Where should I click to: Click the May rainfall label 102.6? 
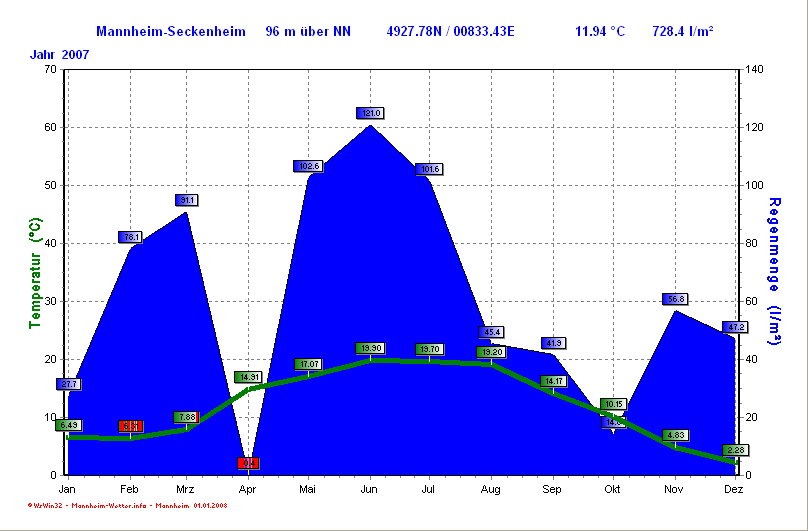pyautogui.click(x=308, y=166)
